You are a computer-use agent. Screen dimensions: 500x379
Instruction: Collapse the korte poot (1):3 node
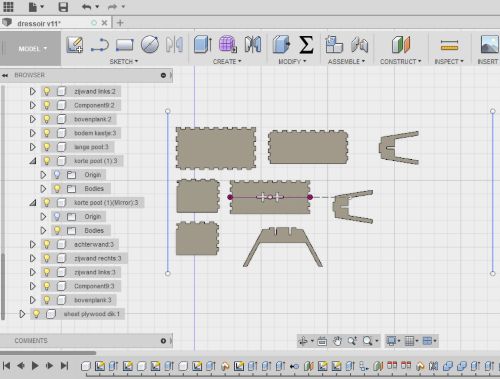tap(33, 161)
